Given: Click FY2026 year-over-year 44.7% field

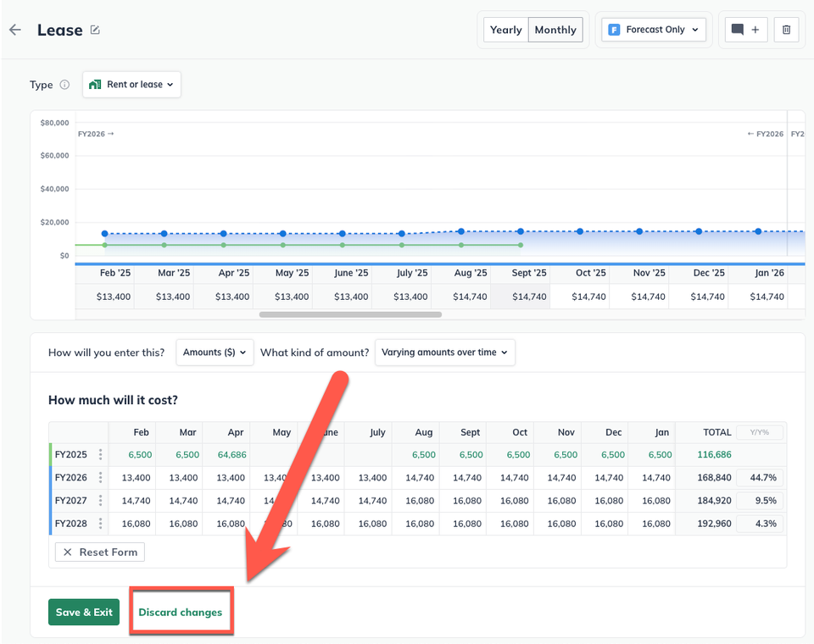Looking at the screenshot, I should [x=760, y=477].
